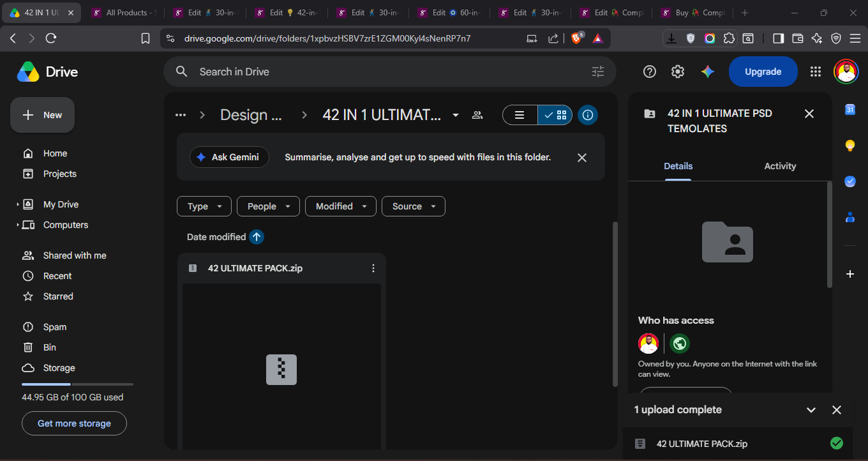Reload the Drive page
Screen dimensions: 868x461
pos(51,38)
